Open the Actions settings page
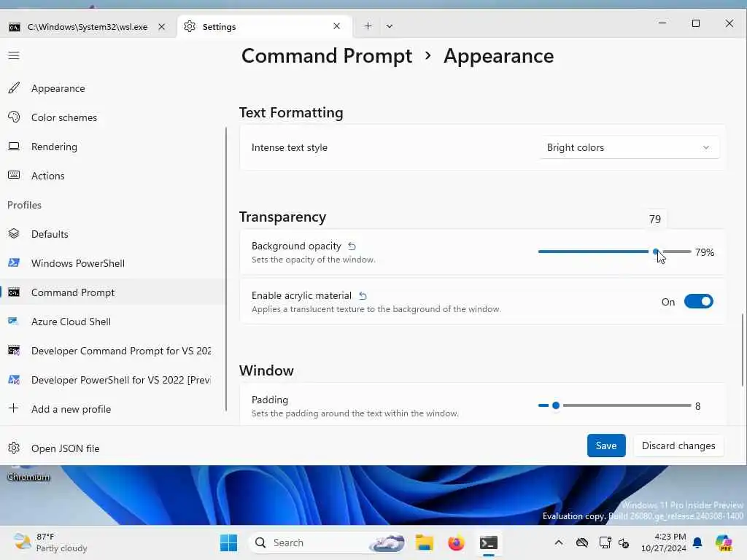The height and width of the screenshot is (560, 747). pos(112,175)
